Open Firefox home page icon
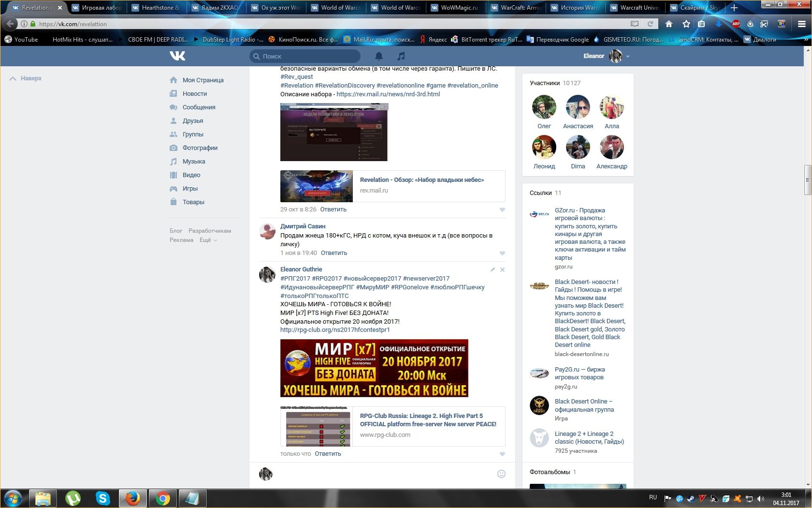The image size is (812, 508). (669, 24)
